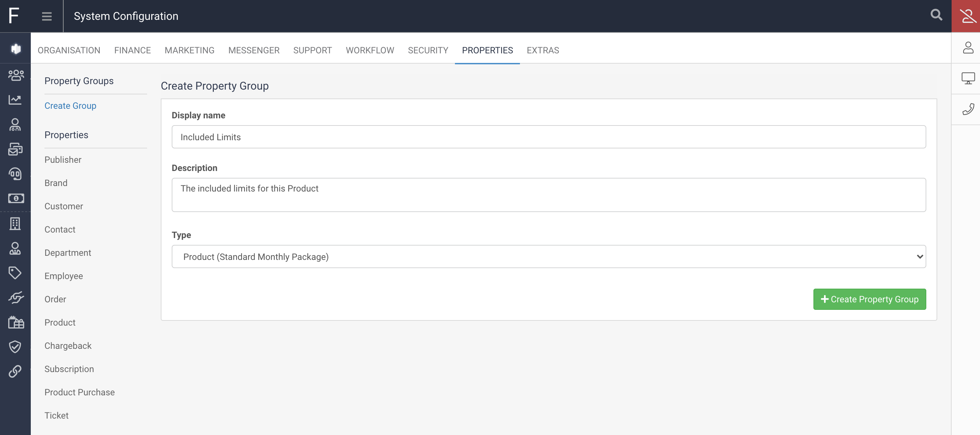Image resolution: width=980 pixels, height=435 pixels.
Task: Open the chart analytics sidebar icon
Action: [x=15, y=100]
